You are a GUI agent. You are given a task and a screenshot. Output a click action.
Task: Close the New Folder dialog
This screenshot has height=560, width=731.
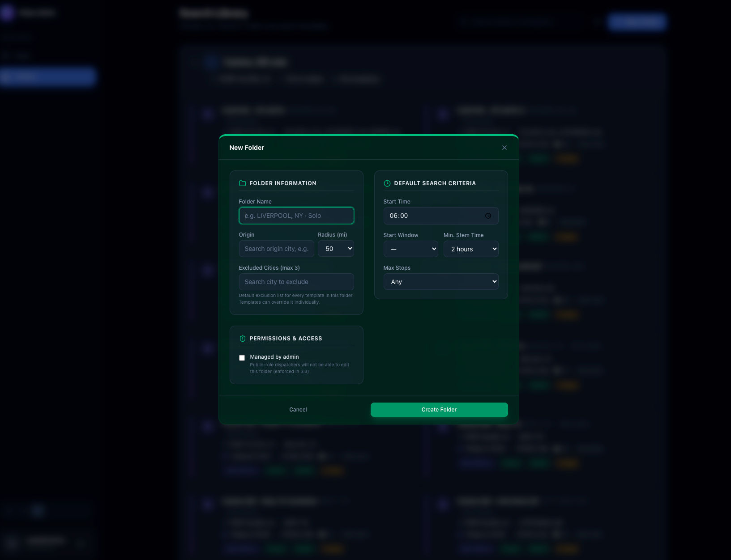[504, 148]
